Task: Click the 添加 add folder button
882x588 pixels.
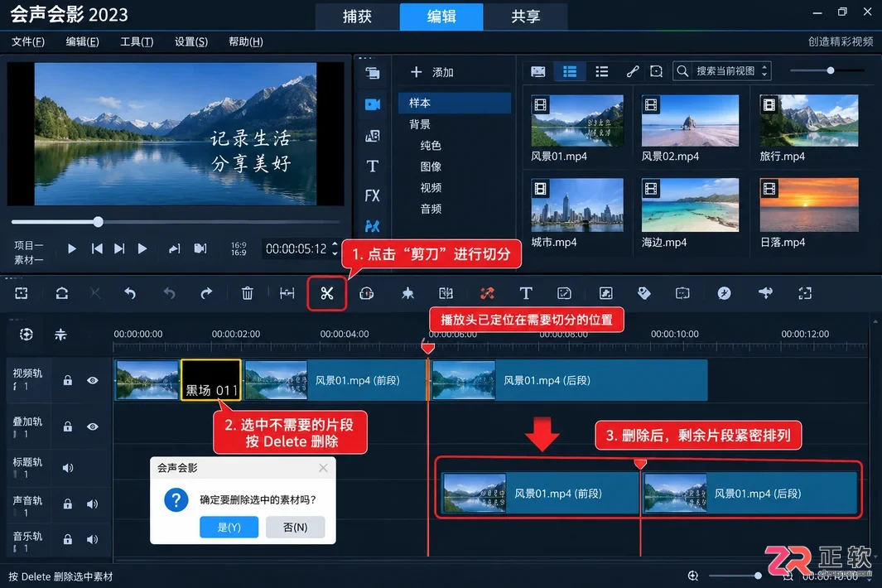Action: 432,72
